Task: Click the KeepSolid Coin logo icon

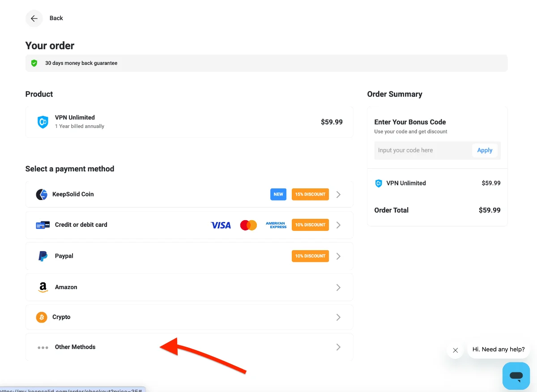Action: [x=42, y=194]
